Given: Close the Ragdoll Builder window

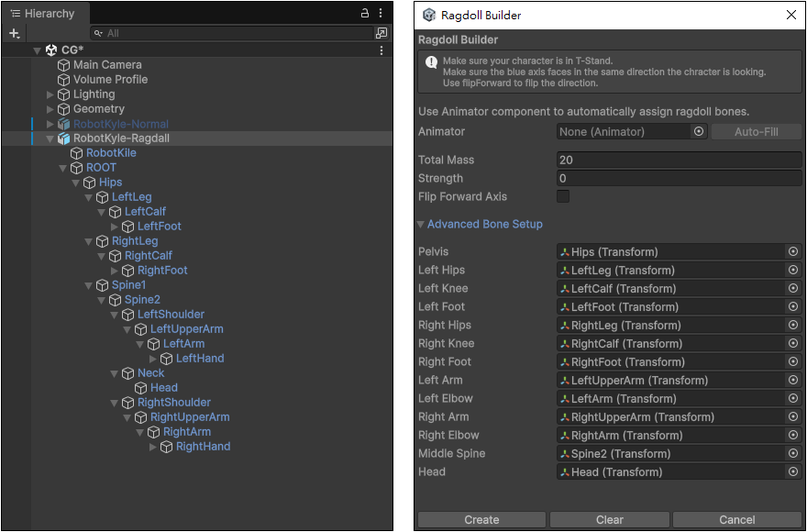Looking at the screenshot, I should click(x=791, y=15).
